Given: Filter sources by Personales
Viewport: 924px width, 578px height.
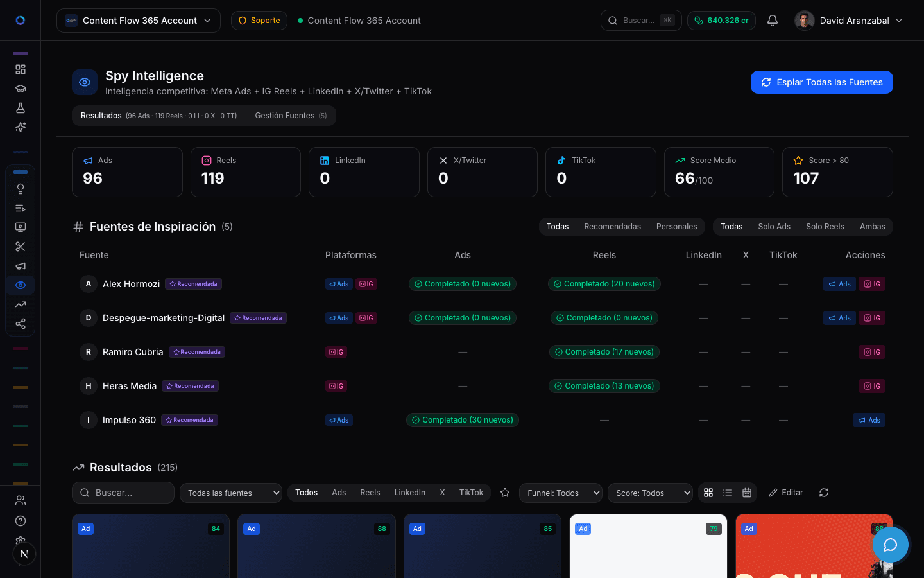Looking at the screenshot, I should (676, 227).
